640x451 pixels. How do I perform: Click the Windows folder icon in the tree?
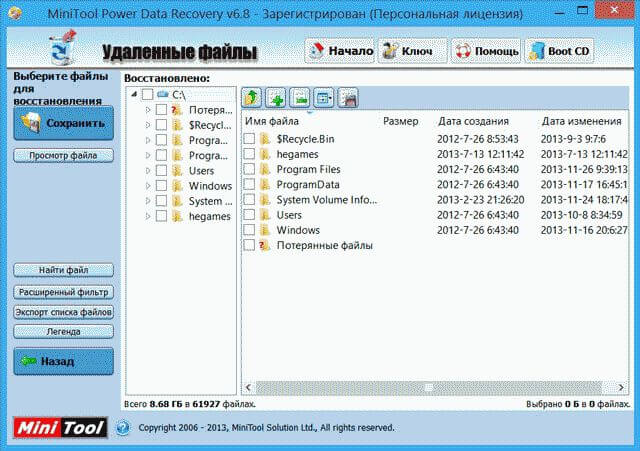177,186
